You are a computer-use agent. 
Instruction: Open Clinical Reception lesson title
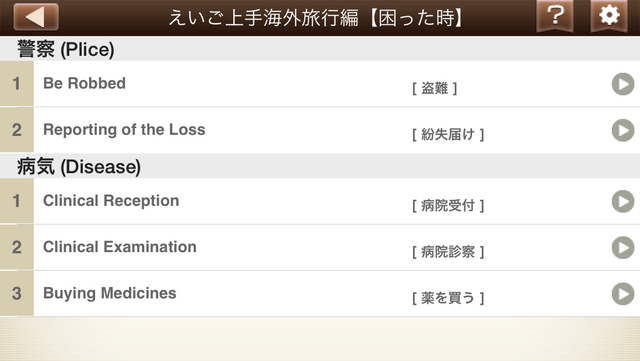pos(111,201)
